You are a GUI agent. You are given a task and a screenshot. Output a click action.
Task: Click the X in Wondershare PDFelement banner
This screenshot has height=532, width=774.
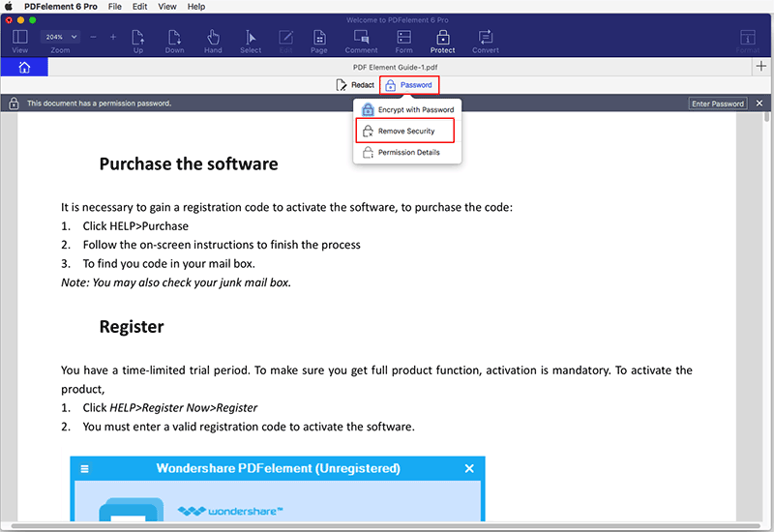469,468
